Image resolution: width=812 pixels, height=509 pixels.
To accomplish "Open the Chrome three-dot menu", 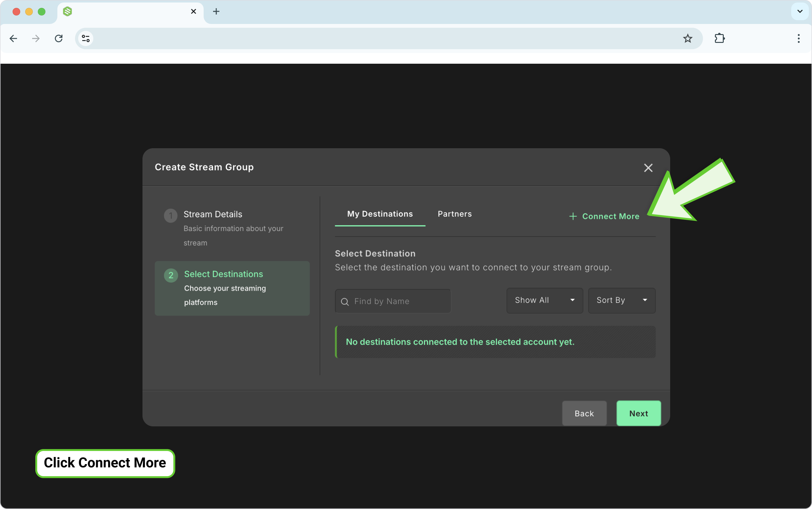I will (x=798, y=38).
